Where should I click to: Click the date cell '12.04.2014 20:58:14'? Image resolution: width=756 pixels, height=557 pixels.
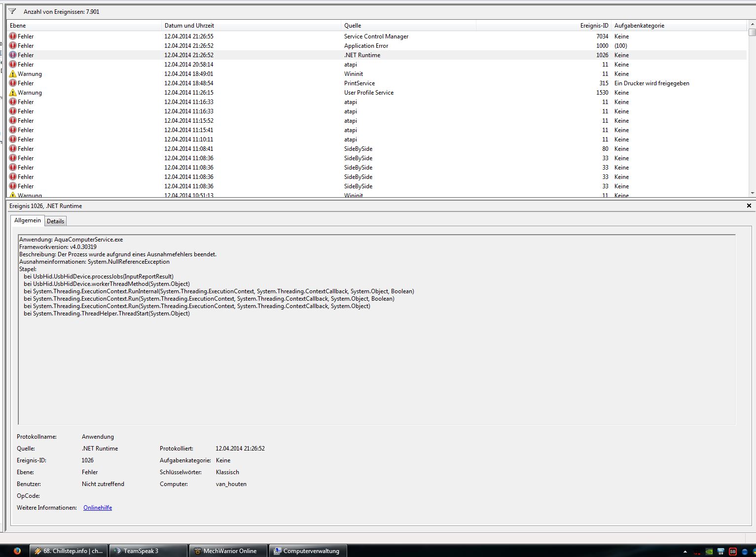189,65
